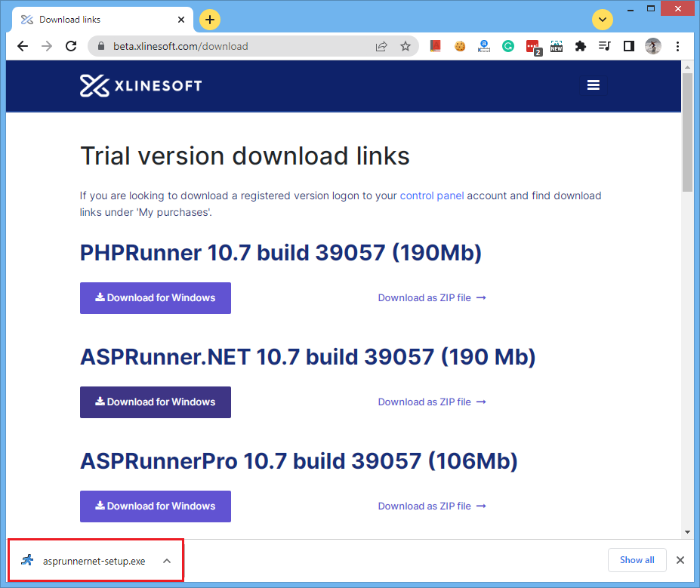Open the profile avatar menu
This screenshot has height=588, width=700.
pyautogui.click(x=653, y=46)
